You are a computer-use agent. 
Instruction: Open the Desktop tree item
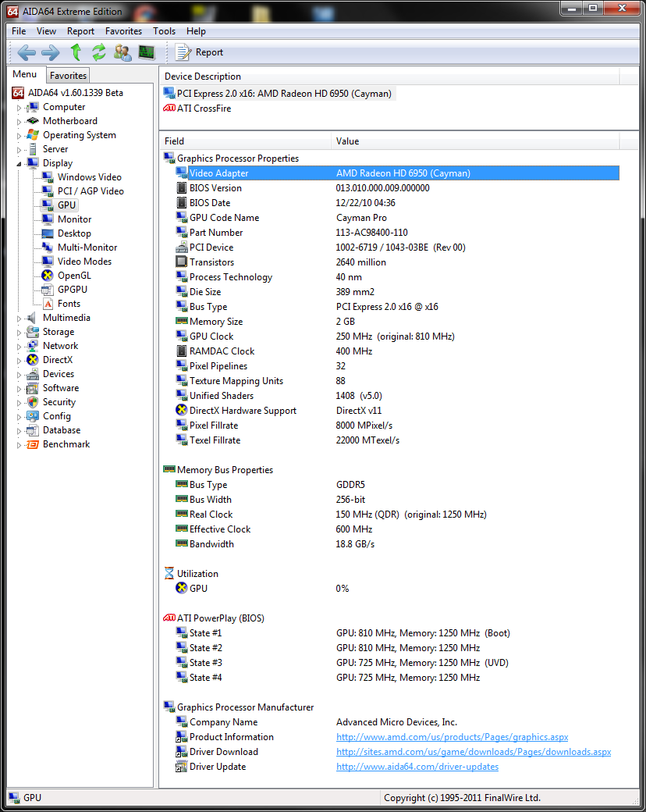click(x=74, y=233)
